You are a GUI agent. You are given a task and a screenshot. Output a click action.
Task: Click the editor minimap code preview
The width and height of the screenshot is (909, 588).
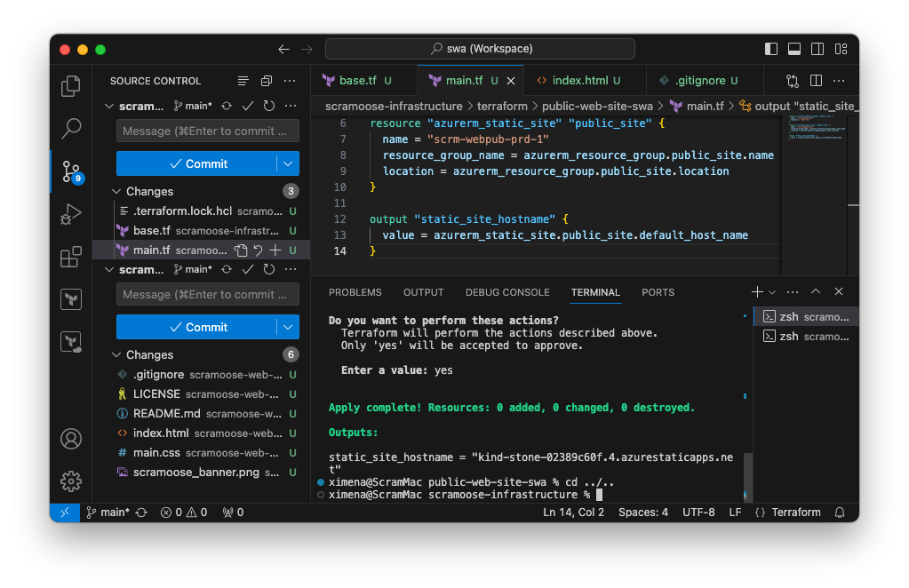[x=817, y=127]
